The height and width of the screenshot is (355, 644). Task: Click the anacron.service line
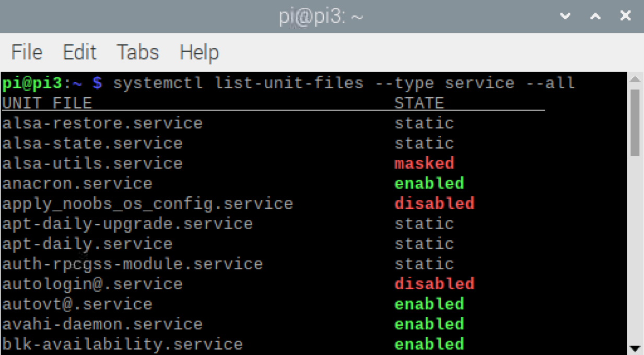pyautogui.click(x=76, y=183)
